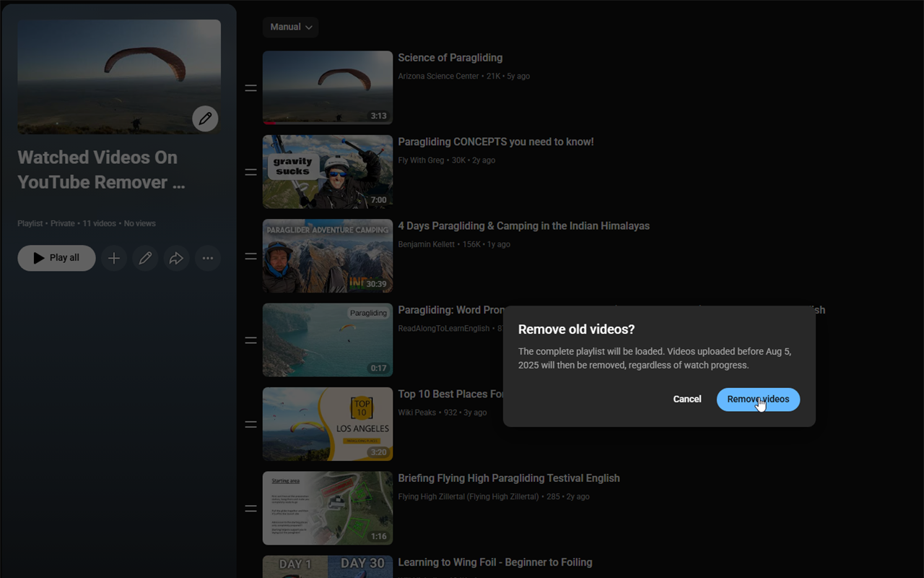The image size is (924, 578).
Task: Open the Paraglider Adventure Camping thumbnail
Action: click(x=328, y=256)
